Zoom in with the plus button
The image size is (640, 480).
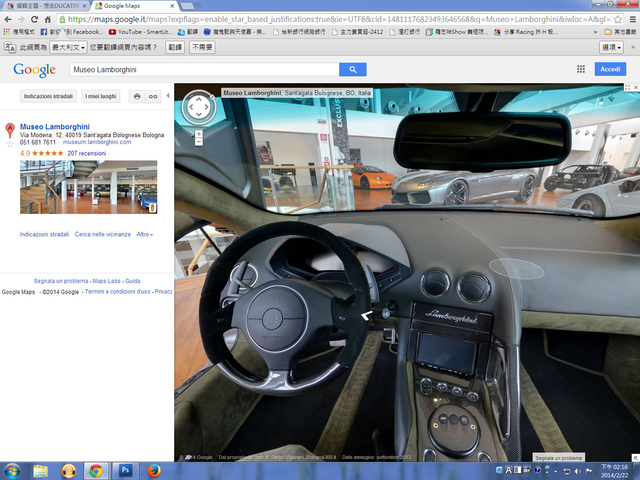198,134
